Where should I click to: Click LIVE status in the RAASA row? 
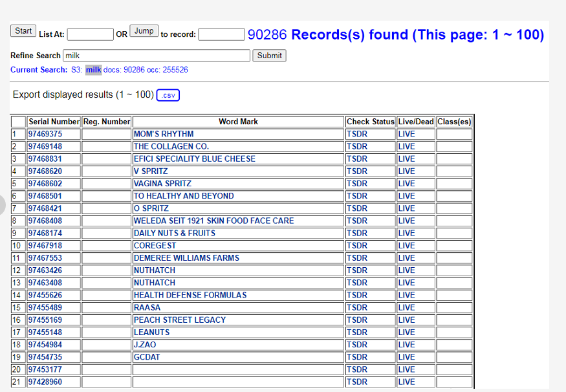[406, 307]
